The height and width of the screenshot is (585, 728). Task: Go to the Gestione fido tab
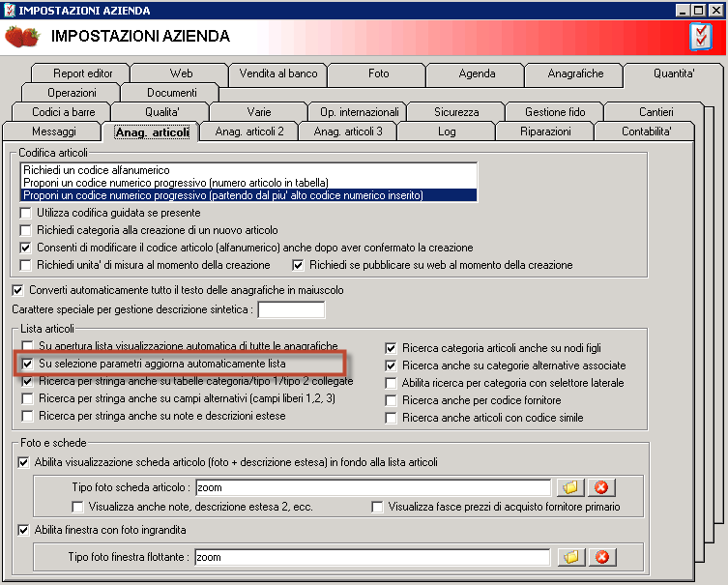pyautogui.click(x=555, y=112)
